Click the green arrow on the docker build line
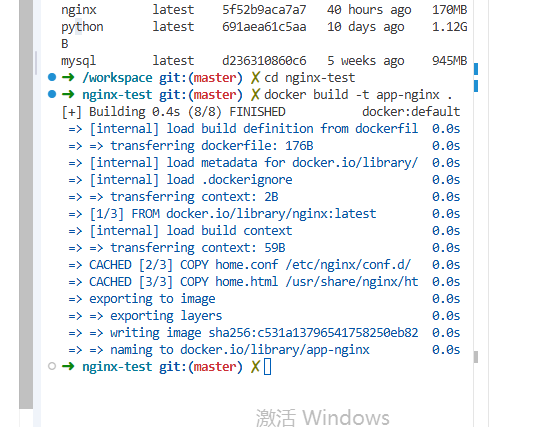The width and height of the screenshot is (535, 427). 68,94
